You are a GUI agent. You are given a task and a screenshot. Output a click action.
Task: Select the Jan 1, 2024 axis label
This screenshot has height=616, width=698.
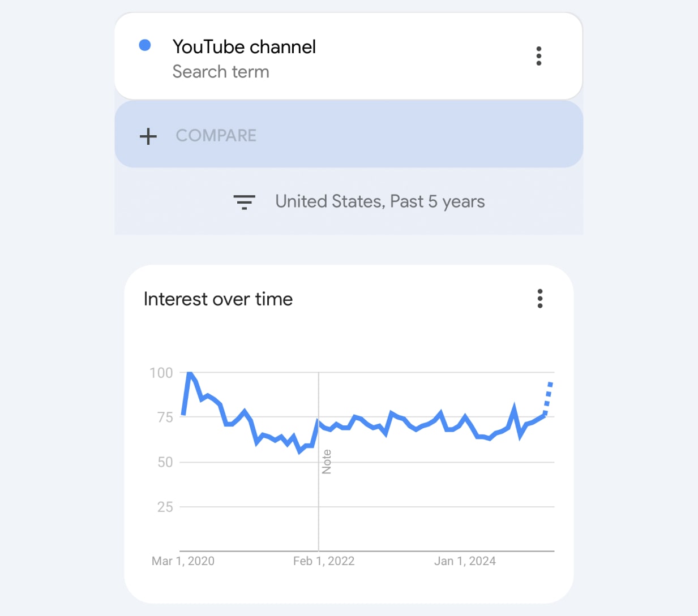coord(465,561)
